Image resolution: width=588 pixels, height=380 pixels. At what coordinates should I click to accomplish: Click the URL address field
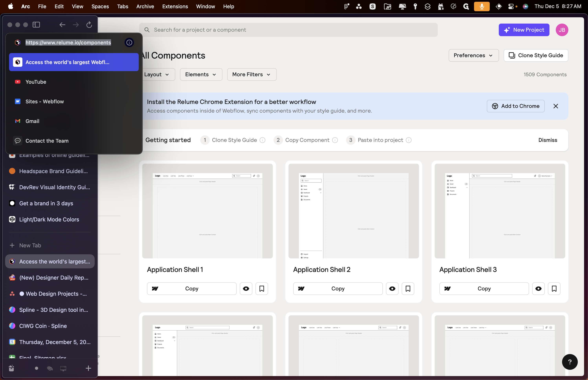tap(68, 42)
